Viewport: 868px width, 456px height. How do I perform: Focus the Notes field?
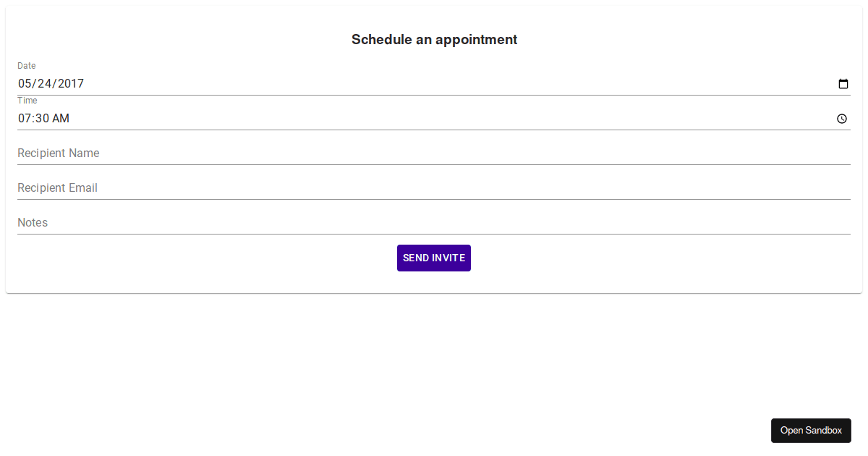click(434, 222)
